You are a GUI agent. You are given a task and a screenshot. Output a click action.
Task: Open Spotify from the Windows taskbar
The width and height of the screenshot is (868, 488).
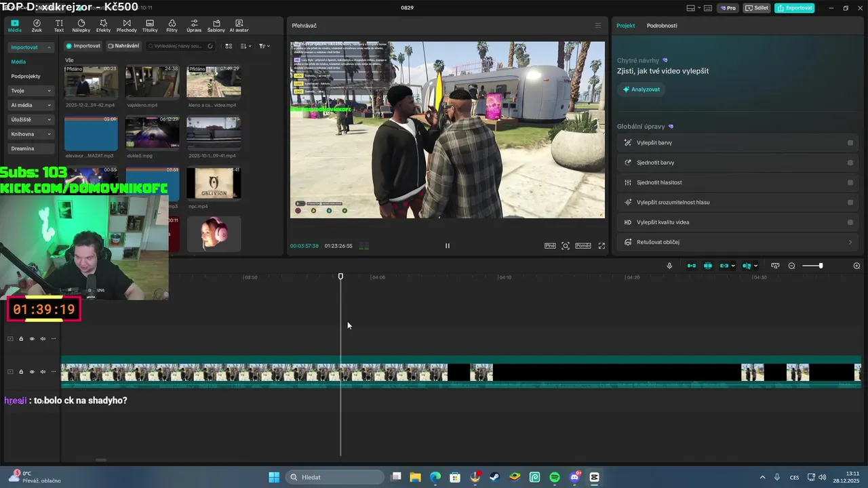click(x=554, y=477)
